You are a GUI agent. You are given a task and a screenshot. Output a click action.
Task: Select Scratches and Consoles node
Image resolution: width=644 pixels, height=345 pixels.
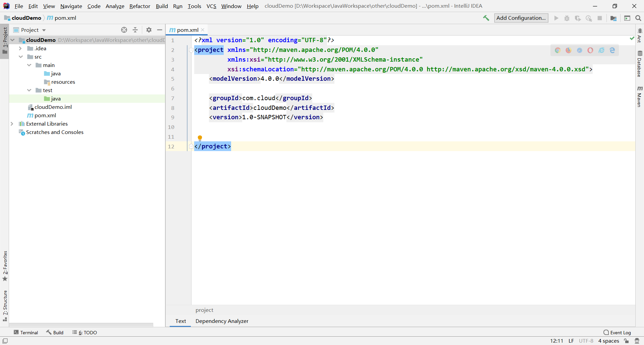point(55,132)
